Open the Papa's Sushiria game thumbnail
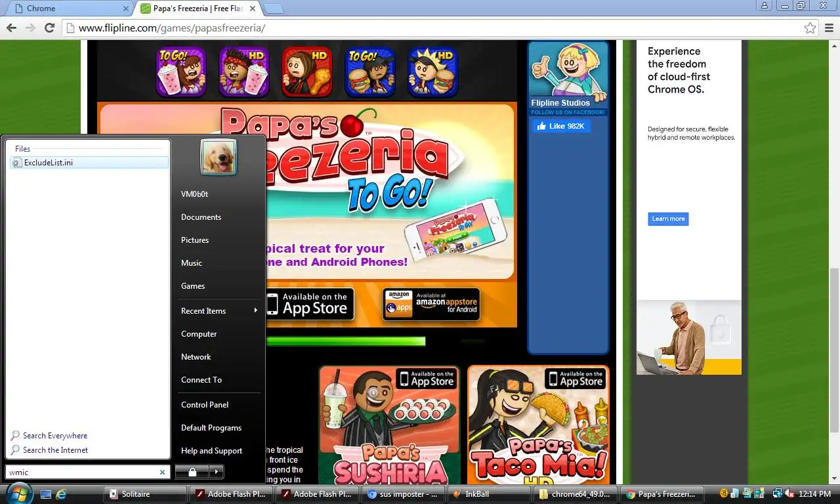Screen dimensions: 840x504 click(x=389, y=425)
